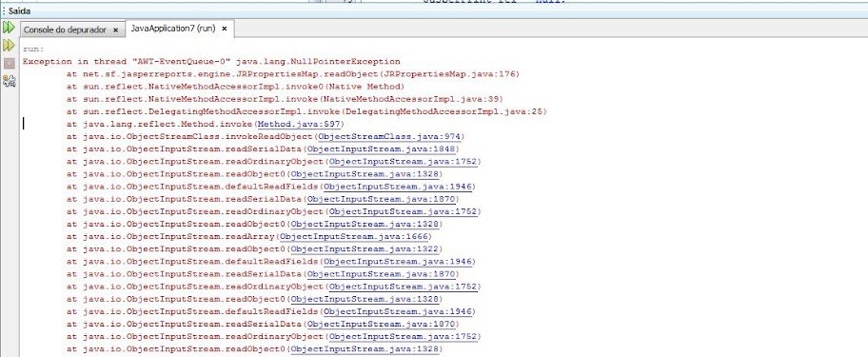
Task: Select the JavaApplication7 (run) tab
Action: pos(172,29)
